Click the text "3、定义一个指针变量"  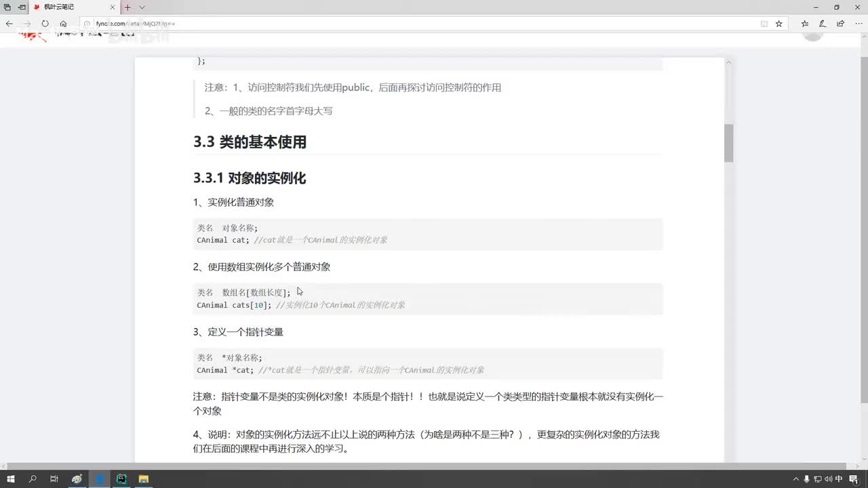[x=238, y=332]
